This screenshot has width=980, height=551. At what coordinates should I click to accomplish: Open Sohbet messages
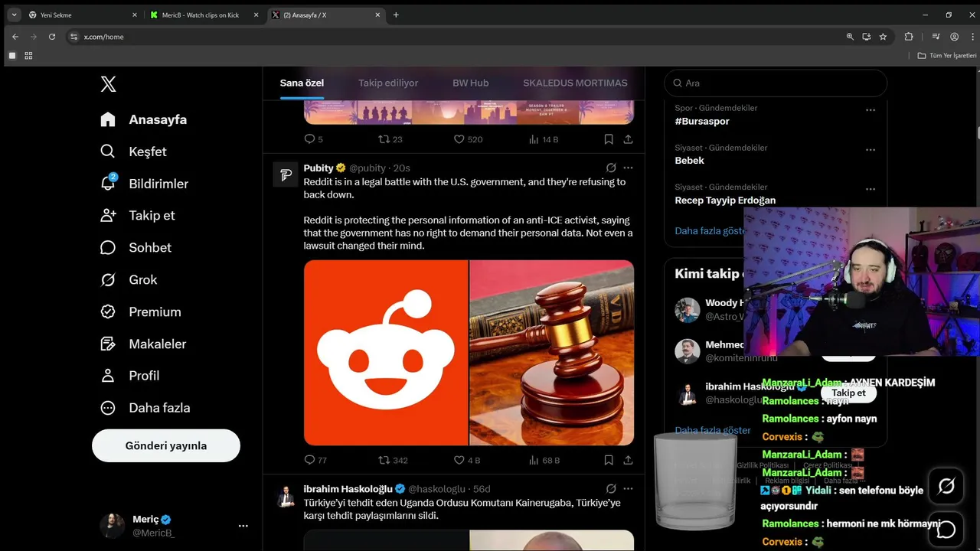click(x=136, y=248)
